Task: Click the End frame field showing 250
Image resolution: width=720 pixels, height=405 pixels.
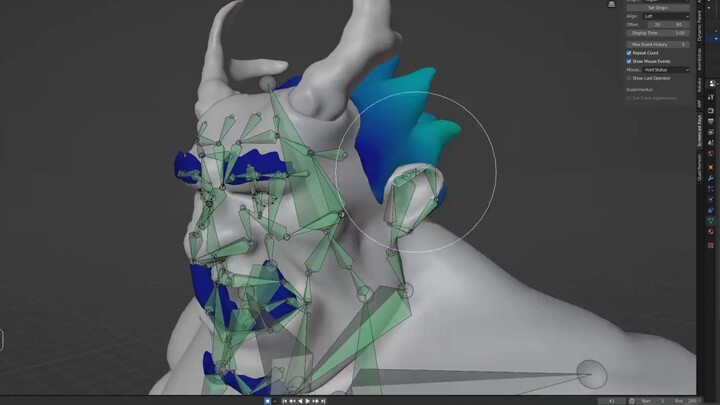Action: pos(686,401)
